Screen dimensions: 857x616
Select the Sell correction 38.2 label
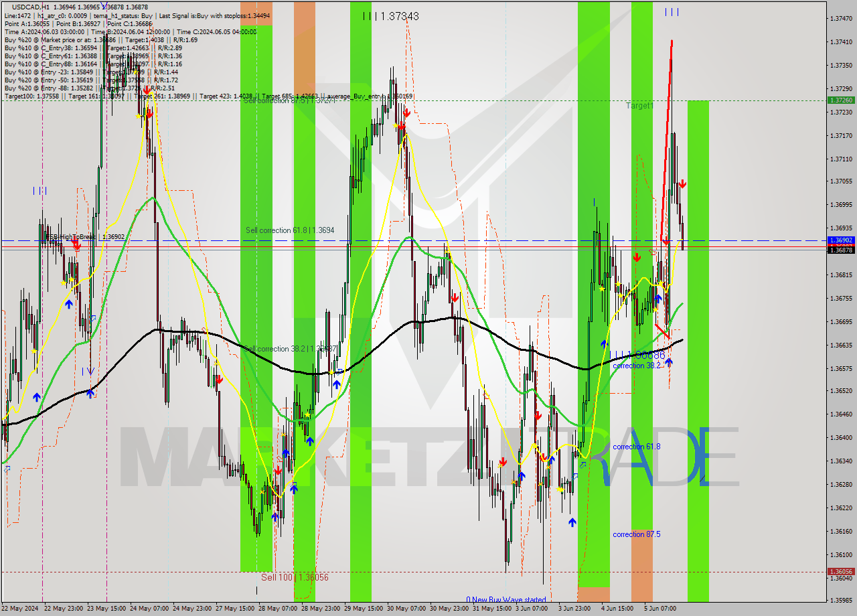click(290, 349)
